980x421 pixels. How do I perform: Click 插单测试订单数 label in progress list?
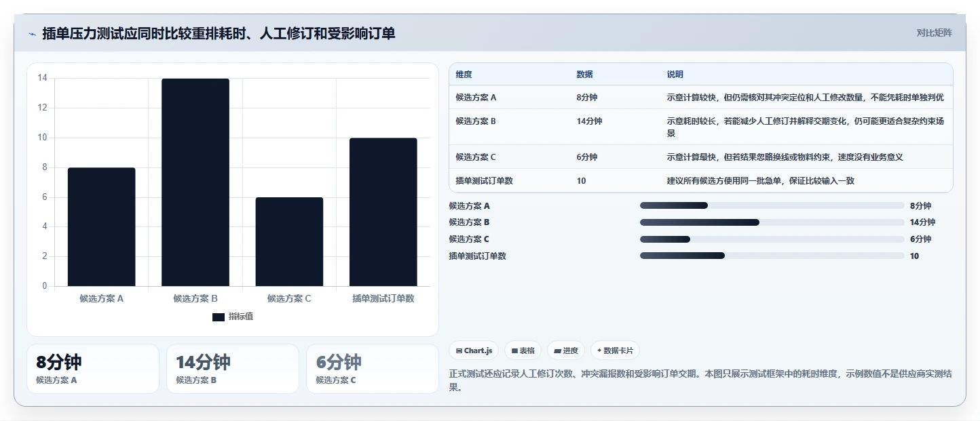coord(478,256)
